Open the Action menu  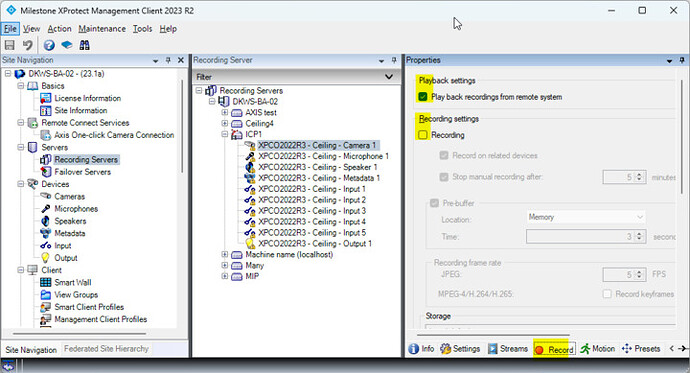(x=59, y=29)
